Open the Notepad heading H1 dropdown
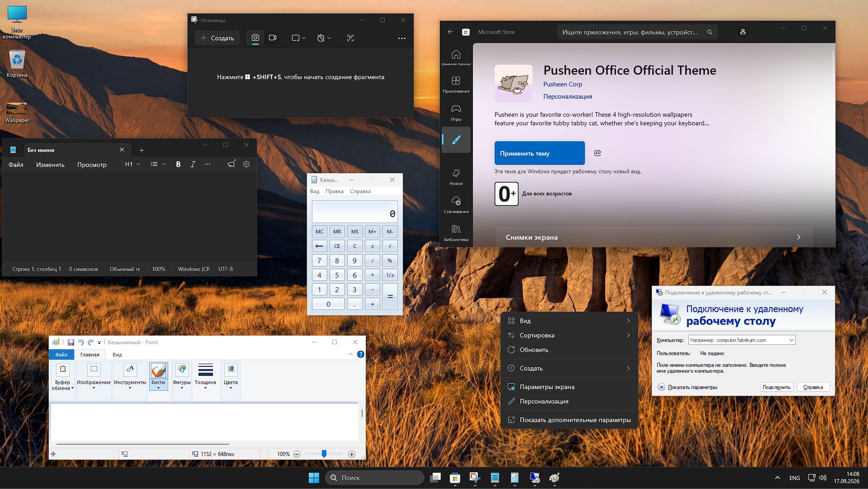The height and width of the screenshot is (489, 868). pyautogui.click(x=132, y=164)
